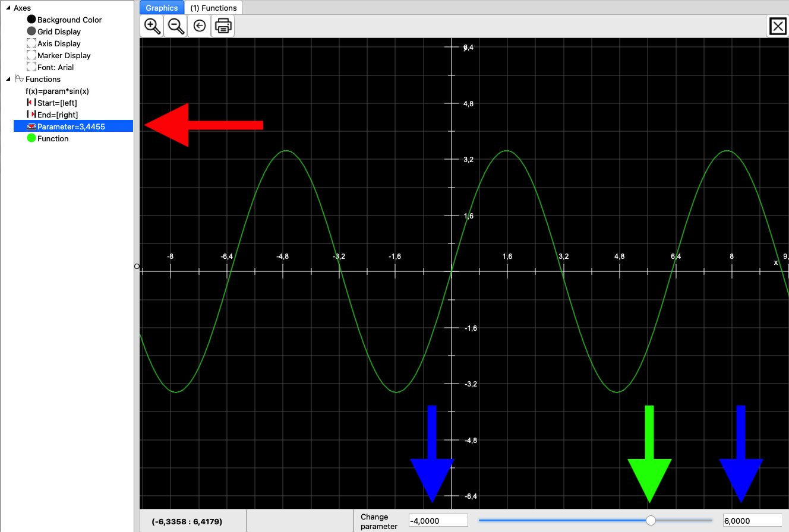The height and width of the screenshot is (532, 789).
Task: Click the minimum parameter field showing -4,0000
Action: click(438, 521)
